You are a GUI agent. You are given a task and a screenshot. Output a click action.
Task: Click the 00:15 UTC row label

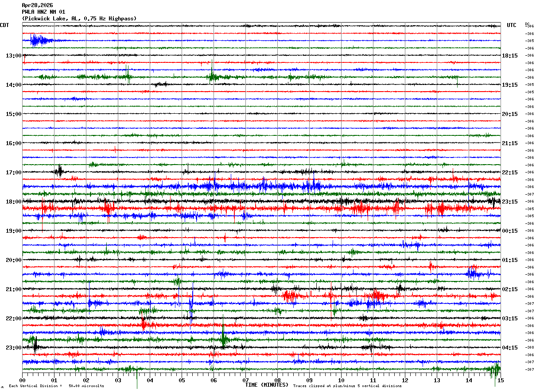pos(510,231)
